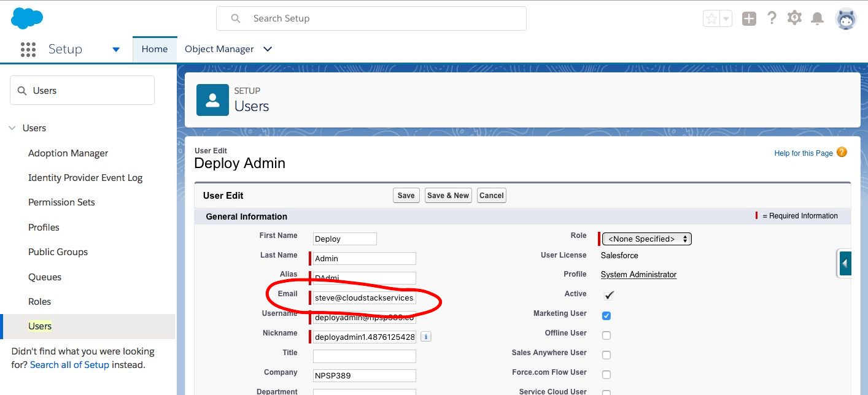This screenshot has width=868, height=395.
Task: Enable the Sales Anywhere User checkbox
Action: pyautogui.click(x=606, y=355)
